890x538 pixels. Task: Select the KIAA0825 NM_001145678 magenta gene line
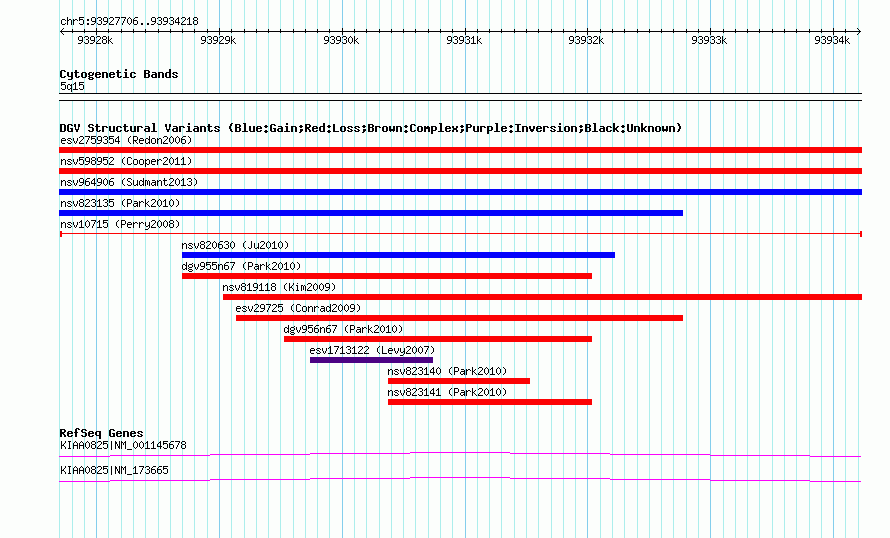pos(460,454)
